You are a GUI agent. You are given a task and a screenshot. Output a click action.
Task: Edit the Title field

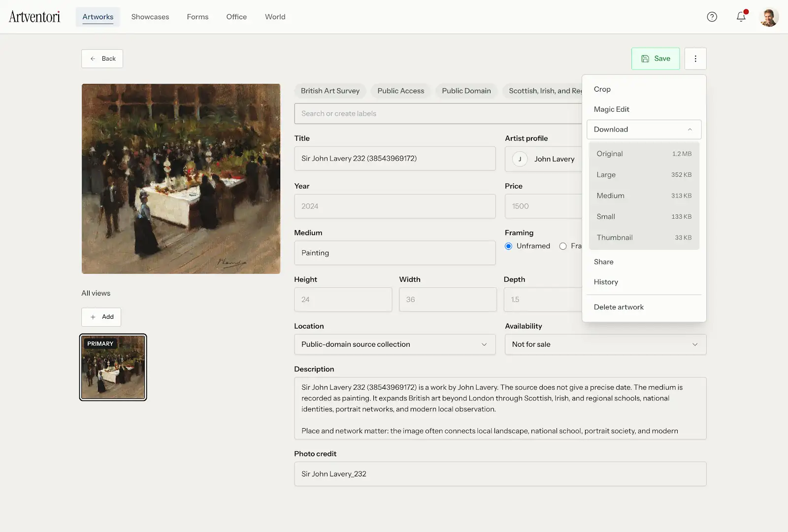[x=395, y=159]
